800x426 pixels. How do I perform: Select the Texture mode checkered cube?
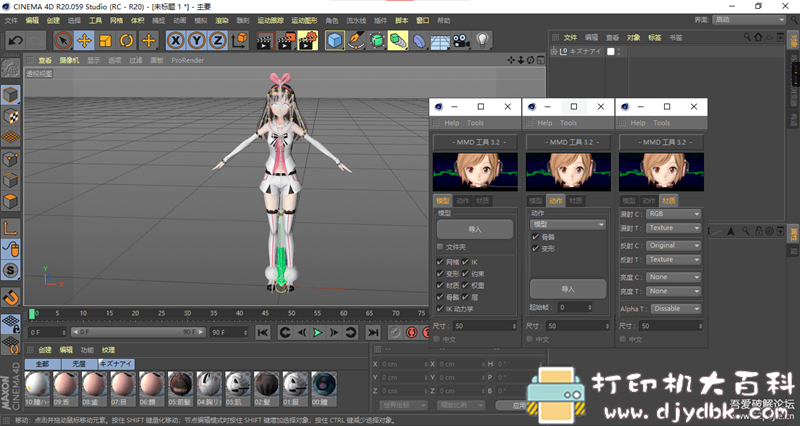tap(11, 116)
